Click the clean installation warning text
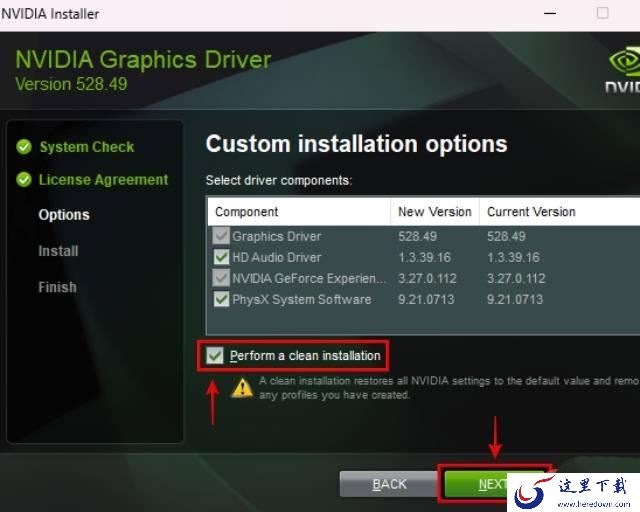Screen dimensions: 640x512 click(x=449, y=388)
